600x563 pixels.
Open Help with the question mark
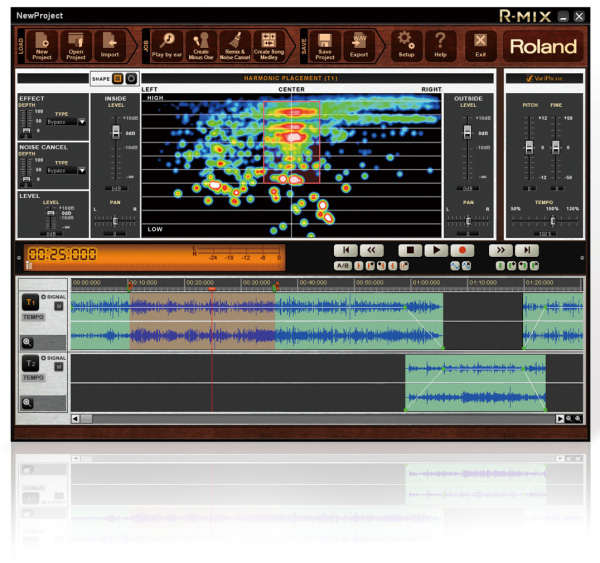(440, 46)
